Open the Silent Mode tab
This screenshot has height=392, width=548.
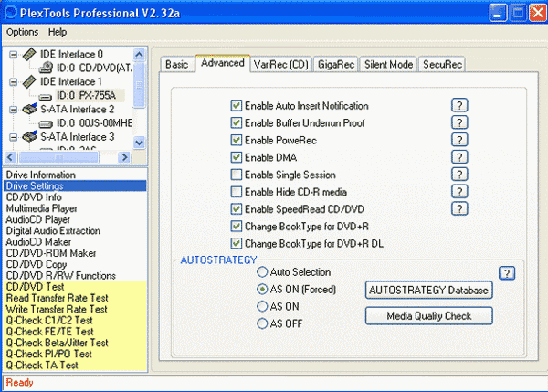coord(389,64)
